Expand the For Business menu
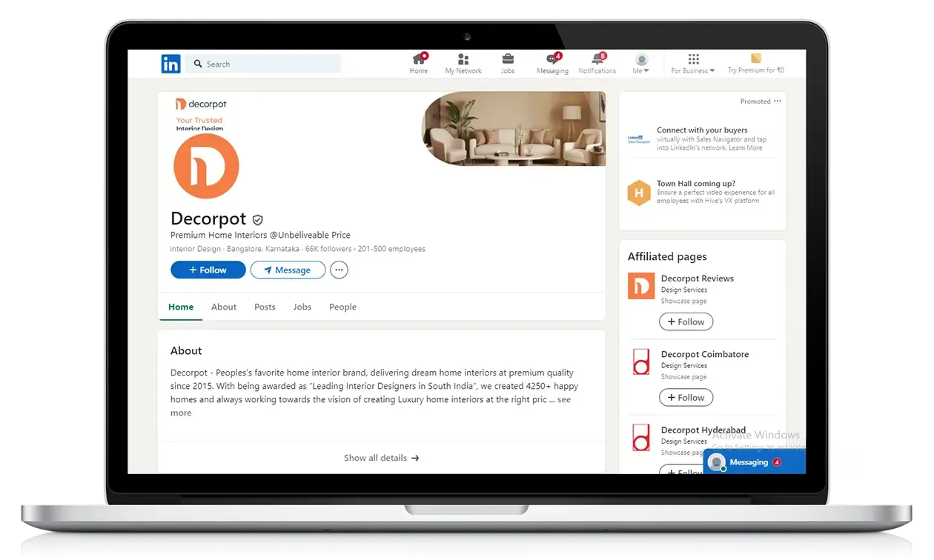Screen dimensions: 934x560 point(693,64)
